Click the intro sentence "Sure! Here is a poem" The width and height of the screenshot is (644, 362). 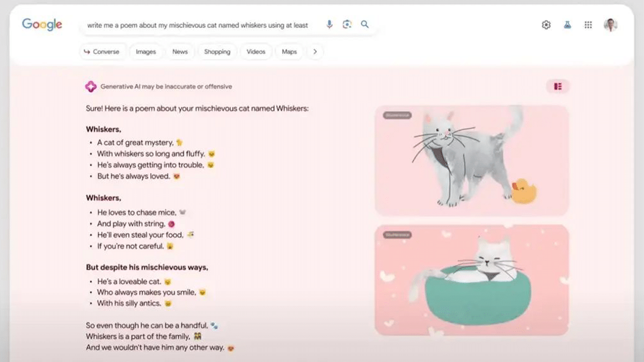(x=197, y=108)
